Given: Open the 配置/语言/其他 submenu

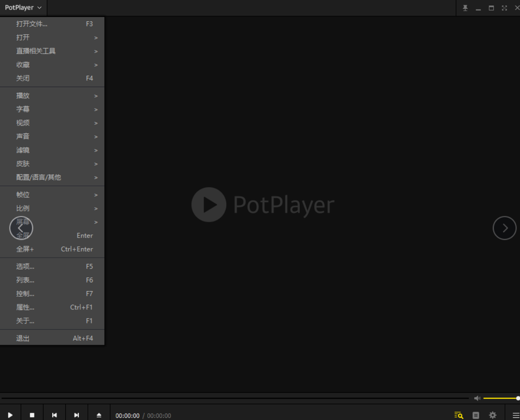Looking at the screenshot, I should [52, 177].
